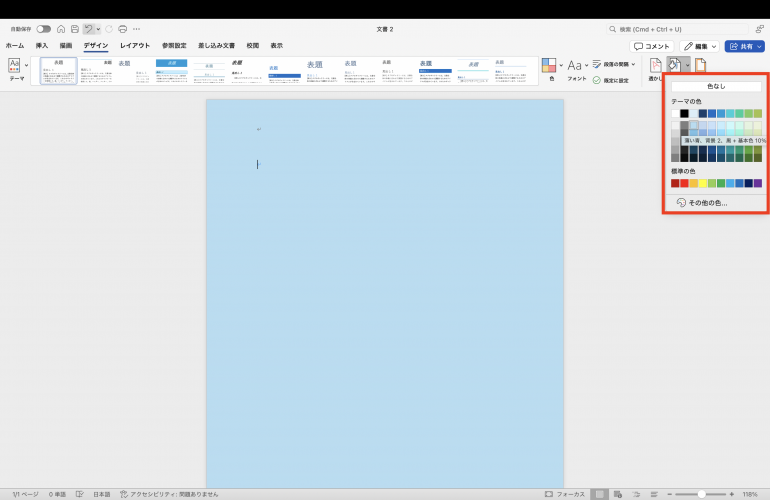
Task: Click the search field (Cmd + Ctrl + U)
Action: click(x=678, y=29)
